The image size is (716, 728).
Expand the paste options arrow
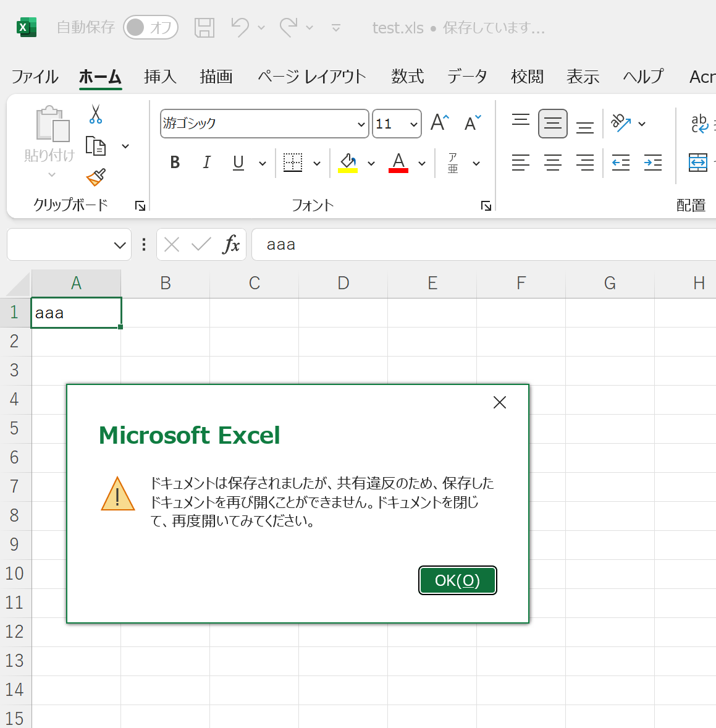click(x=52, y=175)
